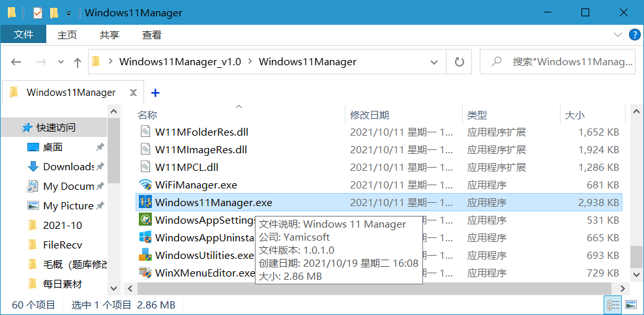Click the WindowsAppUninstaller file icon

[145, 237]
